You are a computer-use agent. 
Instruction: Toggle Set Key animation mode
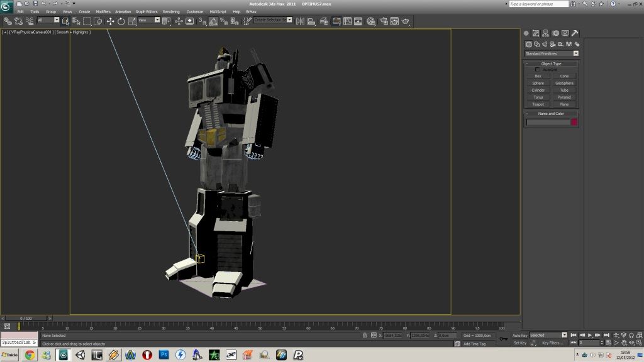point(520,343)
